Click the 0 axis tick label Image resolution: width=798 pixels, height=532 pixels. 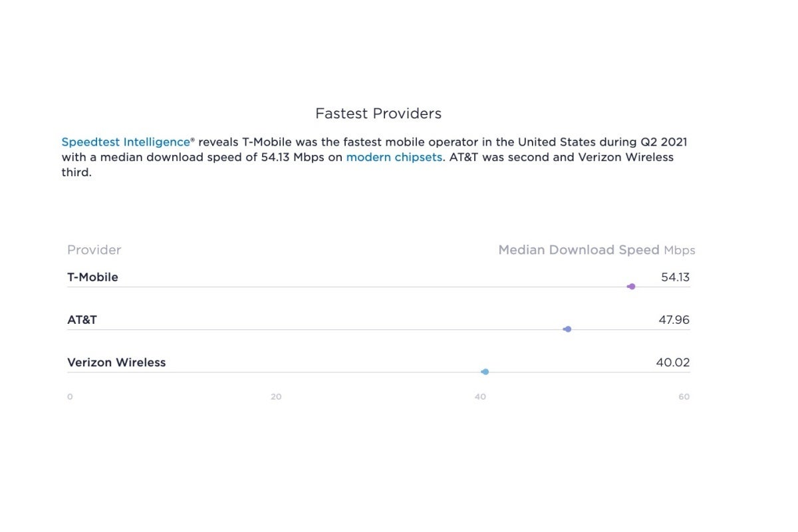70,397
